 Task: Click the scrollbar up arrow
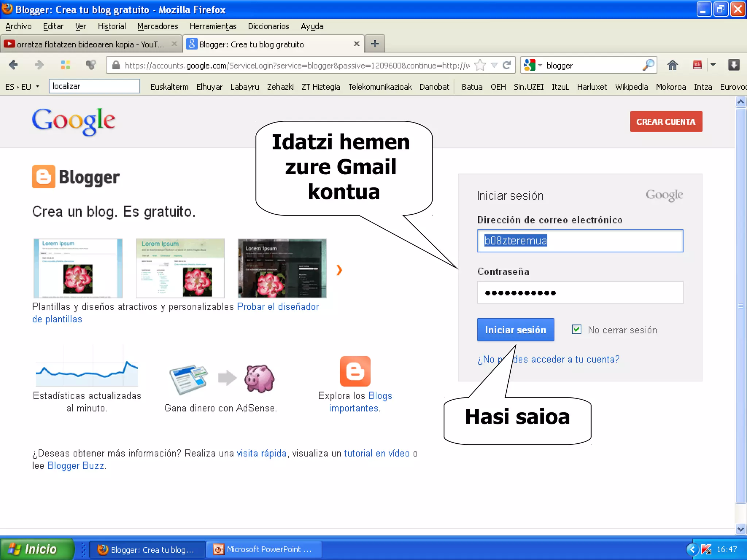[x=740, y=102]
